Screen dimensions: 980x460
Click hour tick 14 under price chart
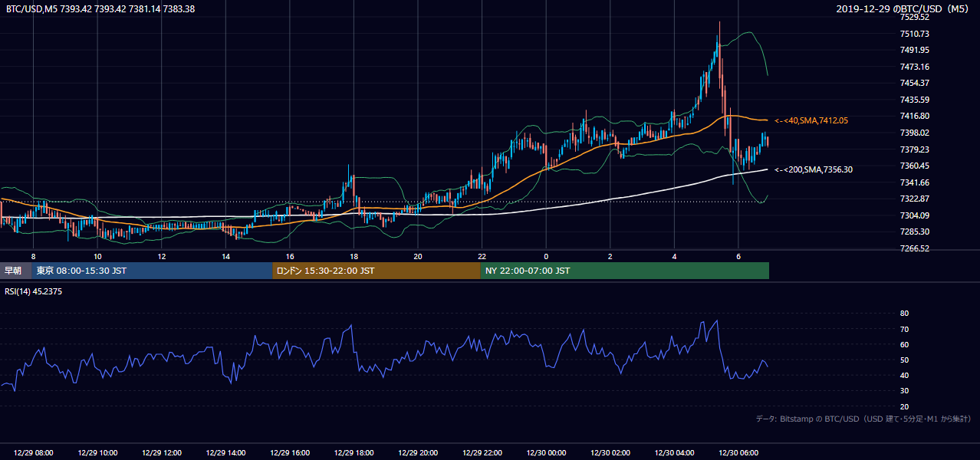pos(226,256)
